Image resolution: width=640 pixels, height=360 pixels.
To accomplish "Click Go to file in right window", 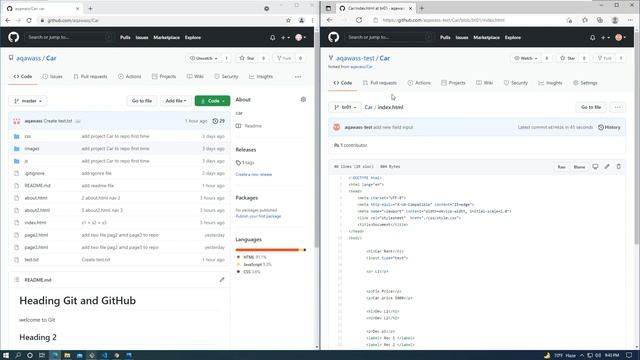I will 591,107.
